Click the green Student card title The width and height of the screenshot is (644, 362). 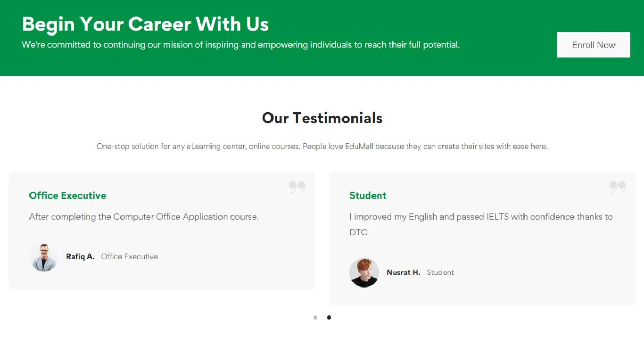click(368, 196)
